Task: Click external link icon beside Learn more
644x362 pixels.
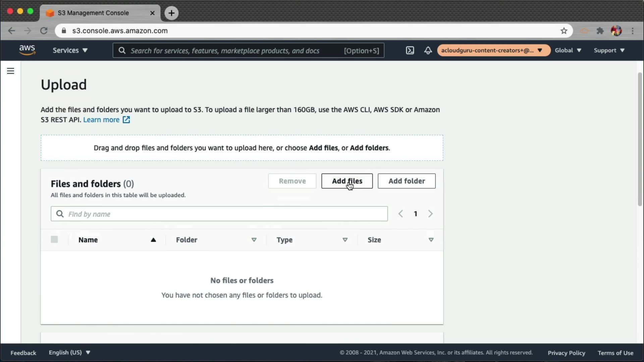Action: (126, 120)
